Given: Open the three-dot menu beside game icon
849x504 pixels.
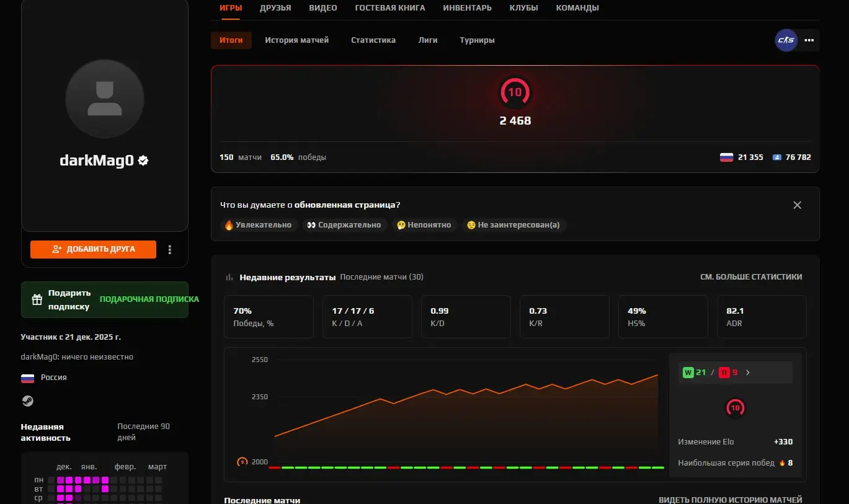Looking at the screenshot, I should (x=809, y=40).
